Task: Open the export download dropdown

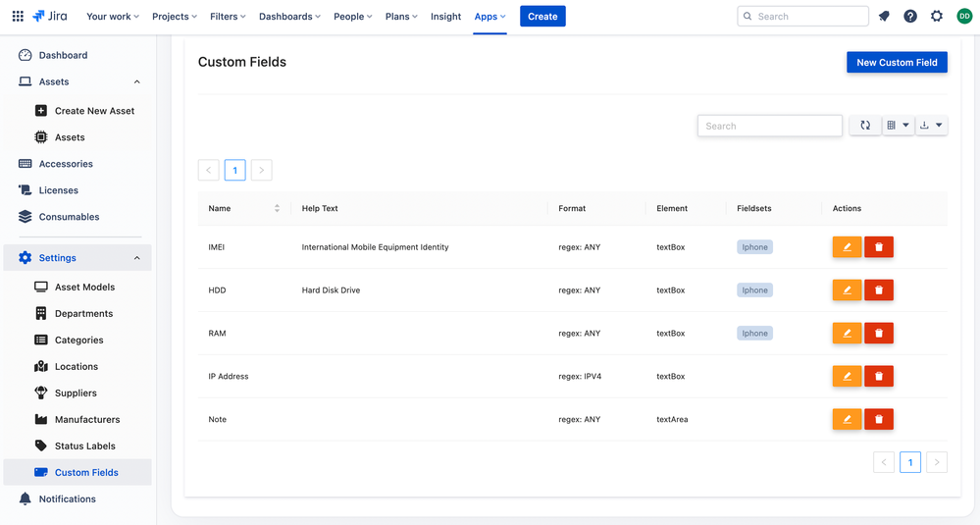Action: coord(931,126)
